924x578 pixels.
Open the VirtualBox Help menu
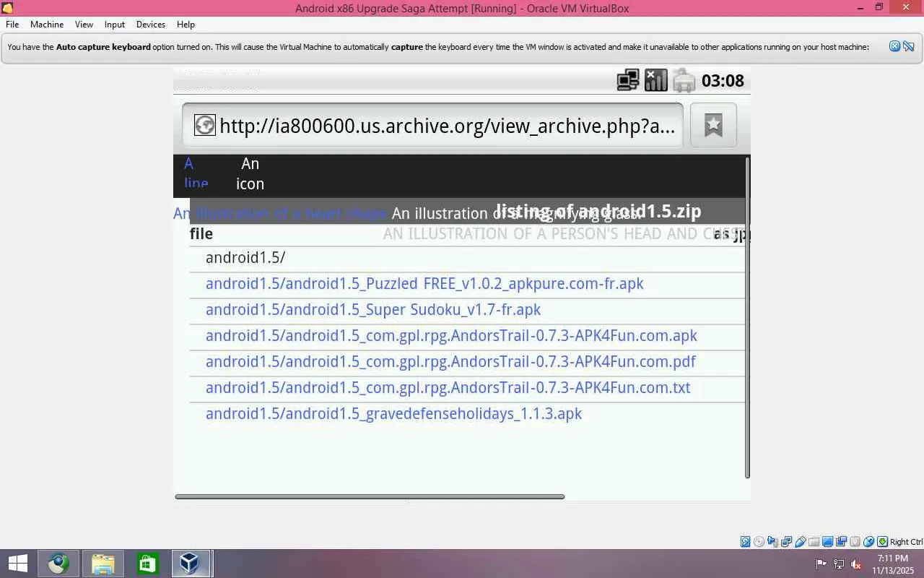[x=186, y=24]
